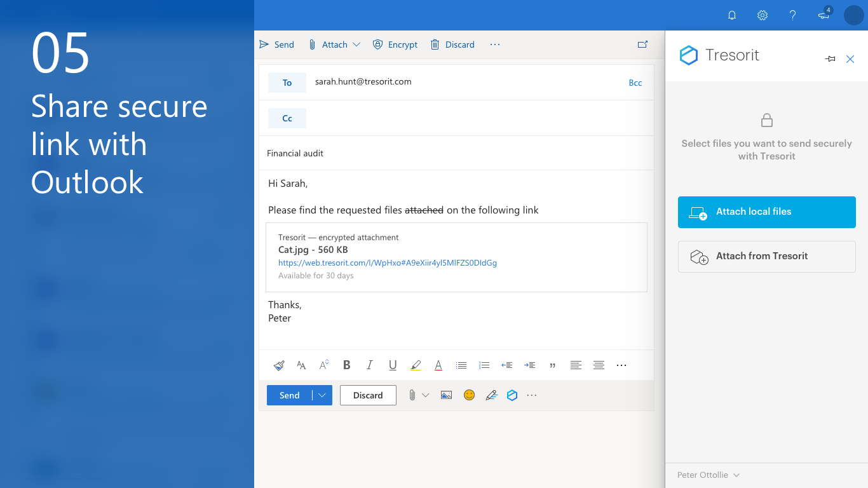Click Send in the top toolbar
This screenshot has width=868, height=488.
(276, 44)
